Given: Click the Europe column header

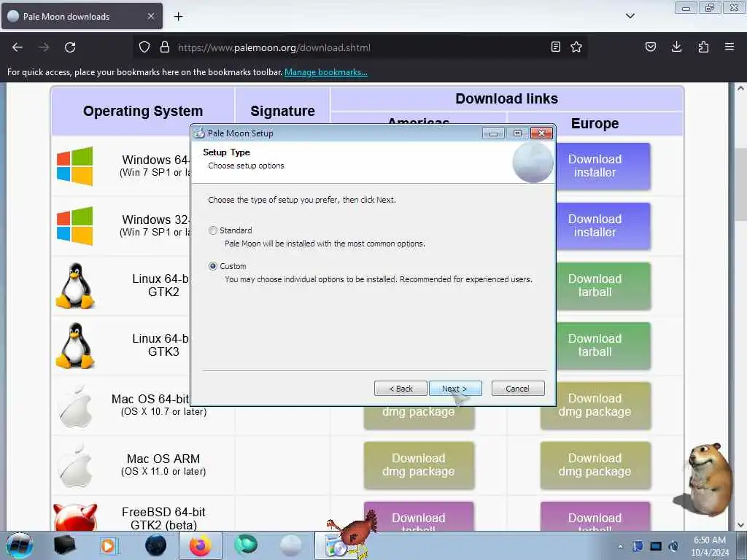Looking at the screenshot, I should (x=595, y=123).
